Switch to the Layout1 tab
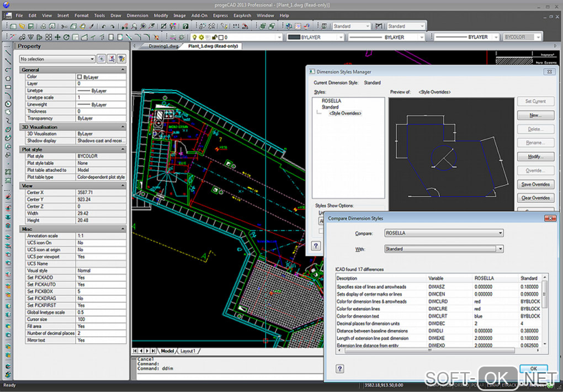 click(188, 351)
